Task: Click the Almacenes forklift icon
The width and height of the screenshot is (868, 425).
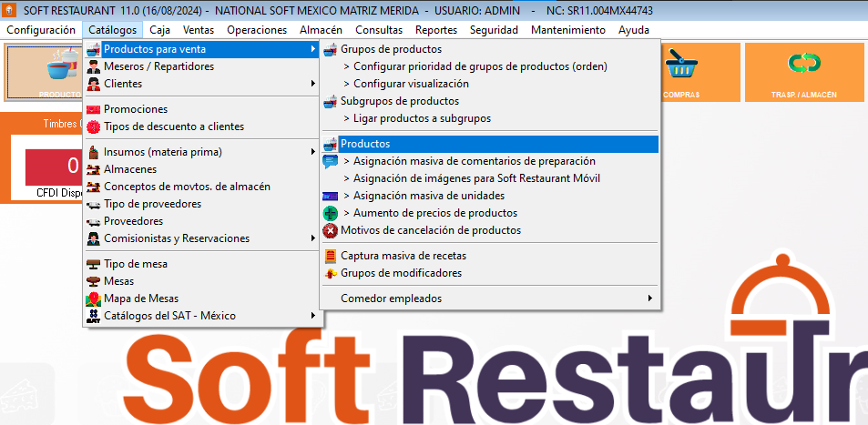Action: [94, 169]
